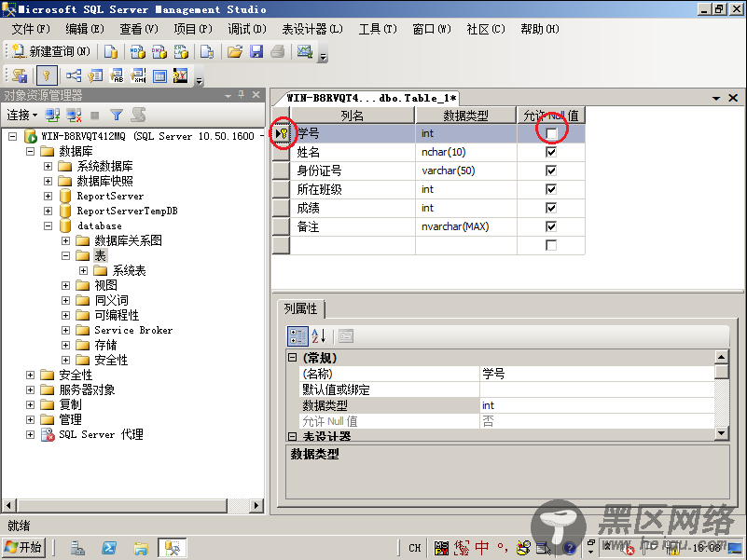747x560 pixels.
Task: Open the Relationships icon
Action: pos(74,75)
